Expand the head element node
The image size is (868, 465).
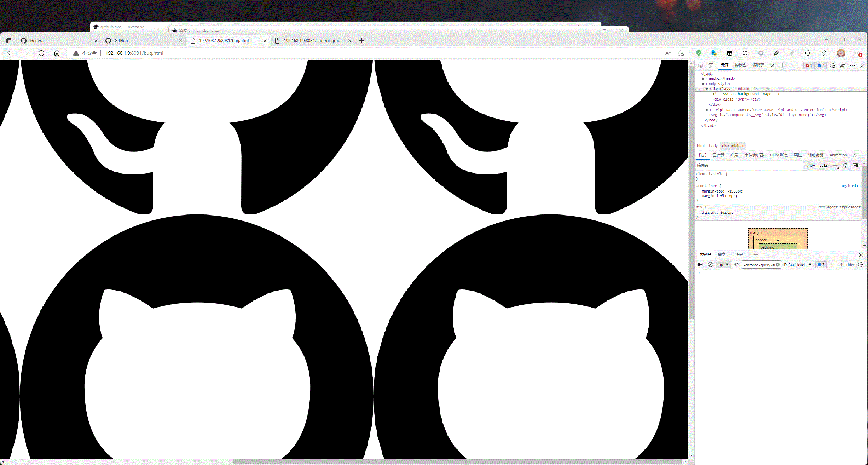pos(703,79)
